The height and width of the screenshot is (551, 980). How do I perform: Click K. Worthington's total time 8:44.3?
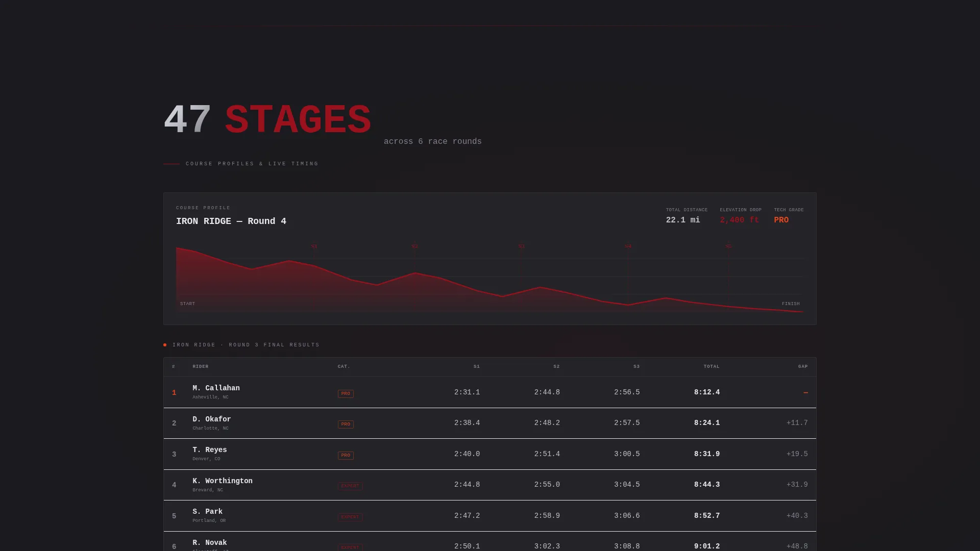click(707, 485)
